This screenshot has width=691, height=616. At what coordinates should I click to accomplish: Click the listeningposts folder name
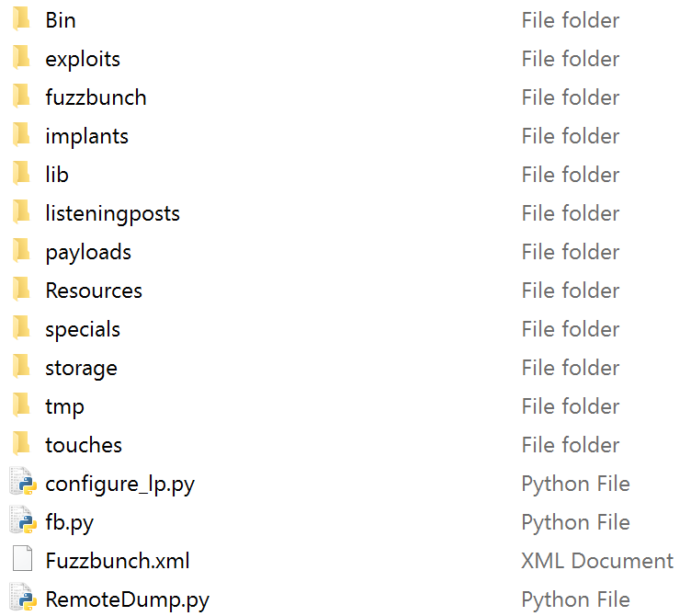pos(113,214)
